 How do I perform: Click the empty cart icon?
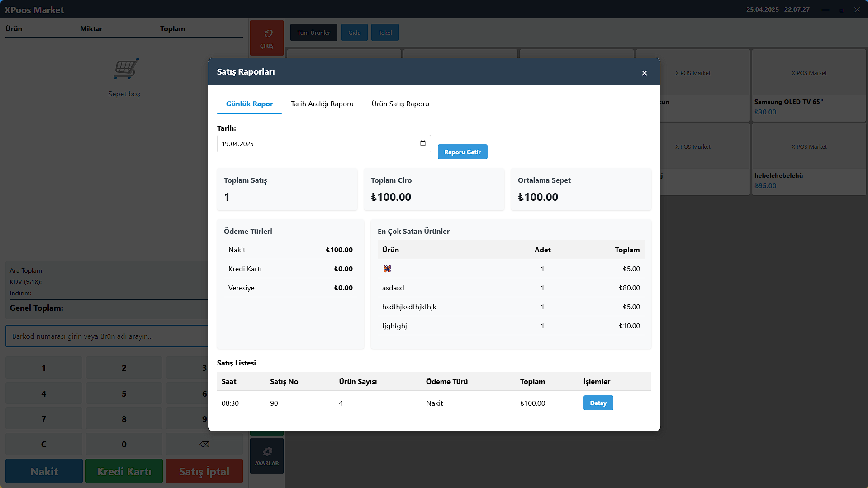pos(125,69)
